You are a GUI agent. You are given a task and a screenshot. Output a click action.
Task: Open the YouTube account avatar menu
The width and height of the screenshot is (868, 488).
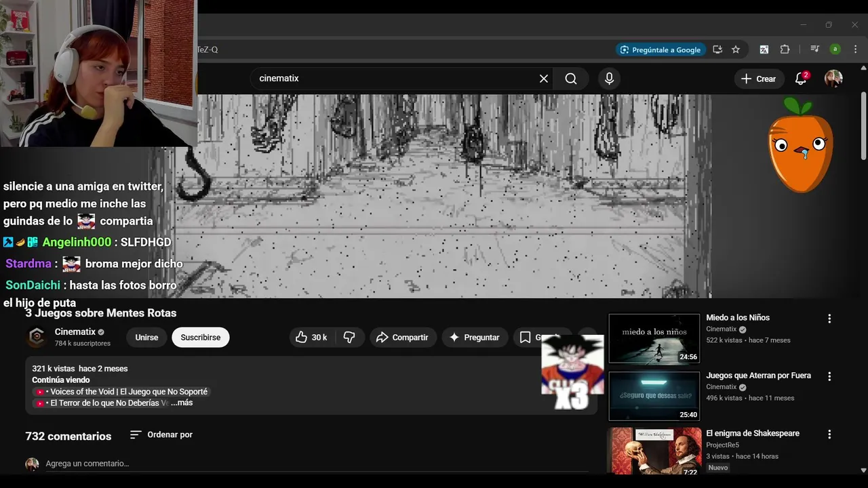point(833,79)
